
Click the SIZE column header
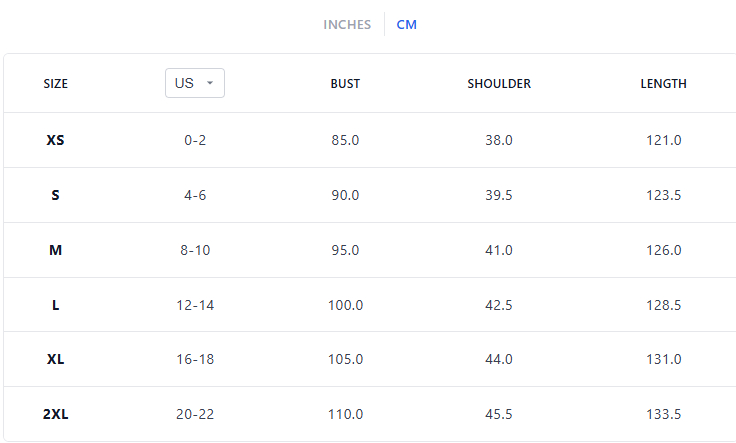pyautogui.click(x=56, y=84)
